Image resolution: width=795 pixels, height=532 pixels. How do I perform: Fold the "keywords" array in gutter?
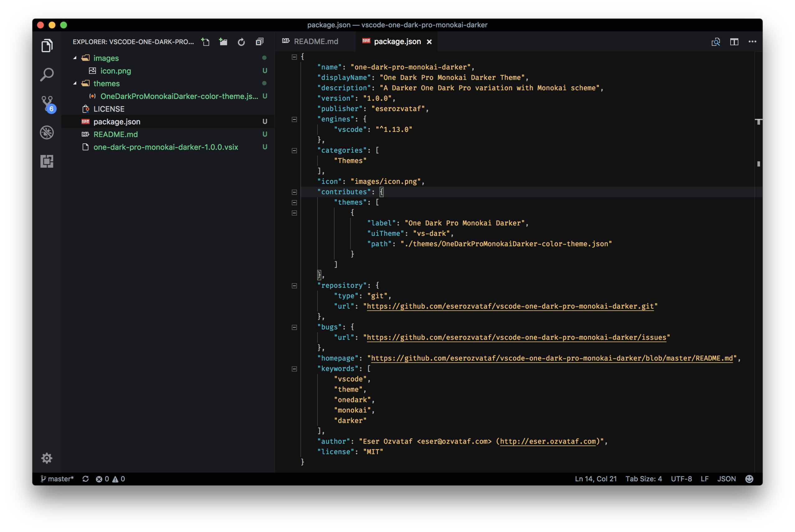294,369
